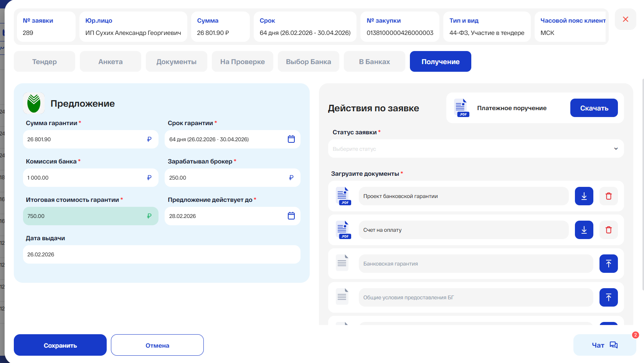Click the Сумма value 26 801.90 ₽ in header
Image resolution: width=644 pixels, height=363 pixels.
coord(213,33)
